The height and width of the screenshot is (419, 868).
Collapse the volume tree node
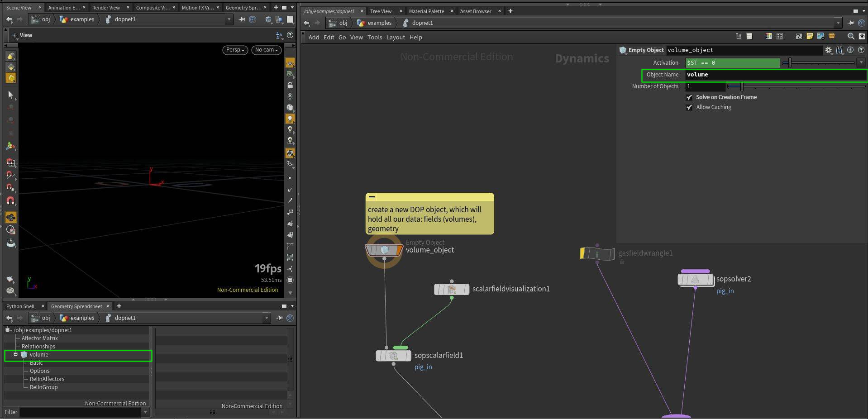(x=16, y=355)
